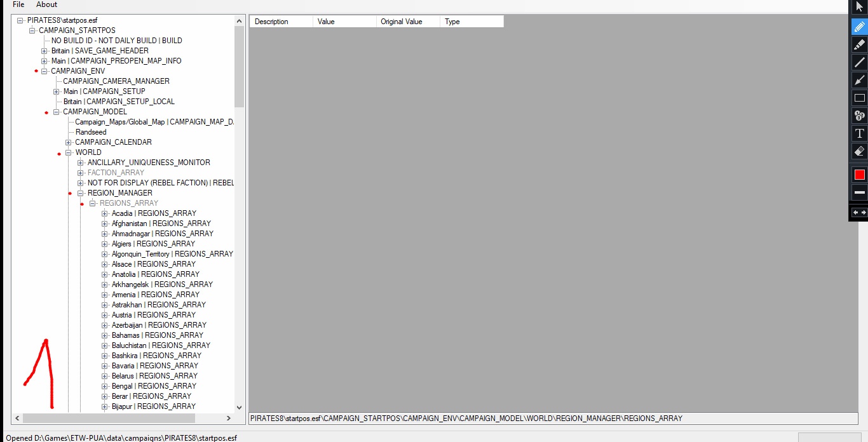The width and height of the screenshot is (868, 442).
Task: Select the numbered step counter tool
Action: tap(859, 116)
